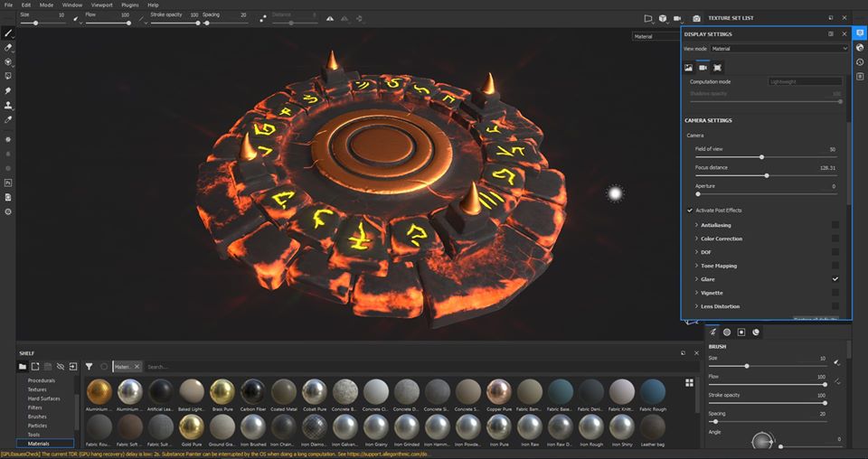
Task: Toggle symmetry icon in top toolbar
Action: coord(329,18)
